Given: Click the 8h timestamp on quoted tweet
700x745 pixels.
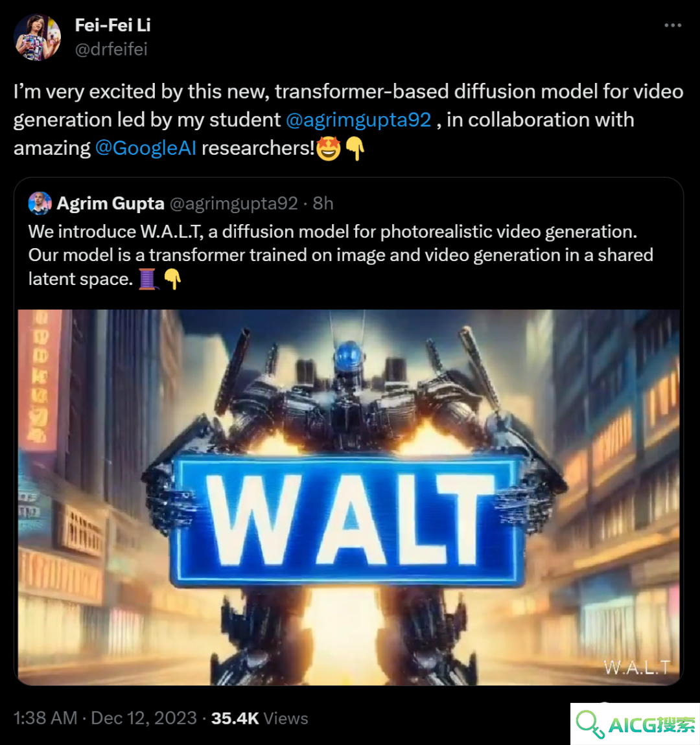Looking at the screenshot, I should pyautogui.click(x=323, y=203).
